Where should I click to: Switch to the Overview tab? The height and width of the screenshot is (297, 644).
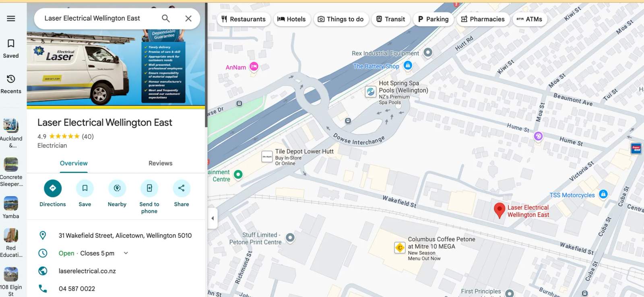(x=74, y=163)
